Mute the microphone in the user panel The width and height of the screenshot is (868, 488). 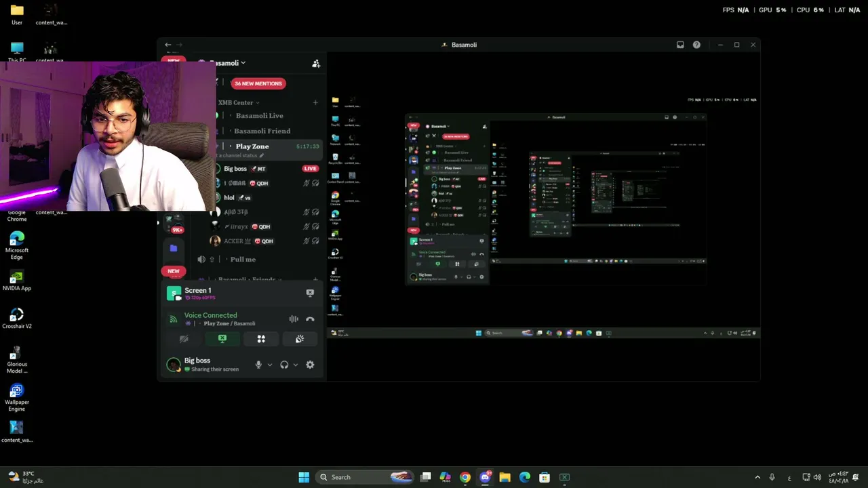(x=258, y=365)
